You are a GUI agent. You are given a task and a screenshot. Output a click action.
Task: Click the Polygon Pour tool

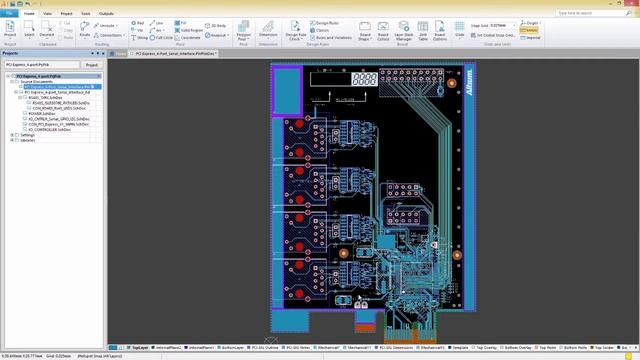pyautogui.click(x=243, y=30)
